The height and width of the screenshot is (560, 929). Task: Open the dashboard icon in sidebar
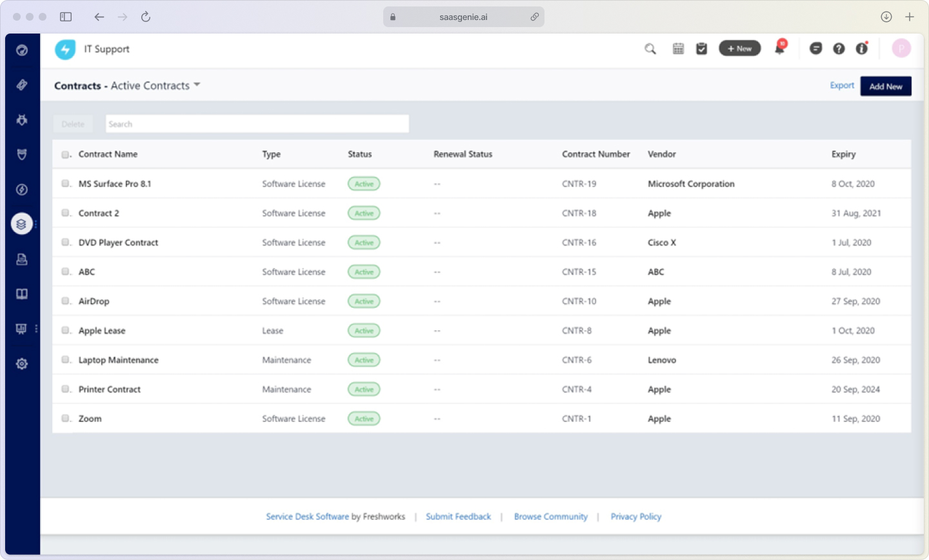22,50
